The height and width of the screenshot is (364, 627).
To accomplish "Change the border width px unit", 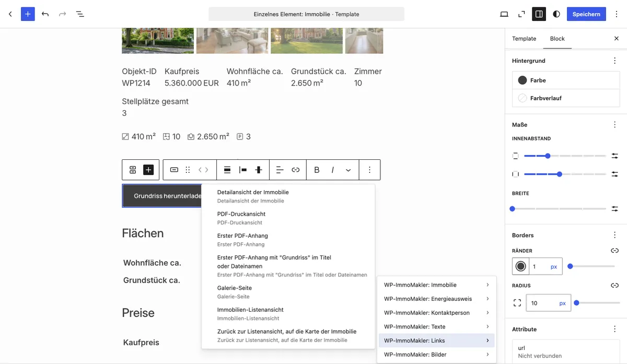I will [554, 266].
